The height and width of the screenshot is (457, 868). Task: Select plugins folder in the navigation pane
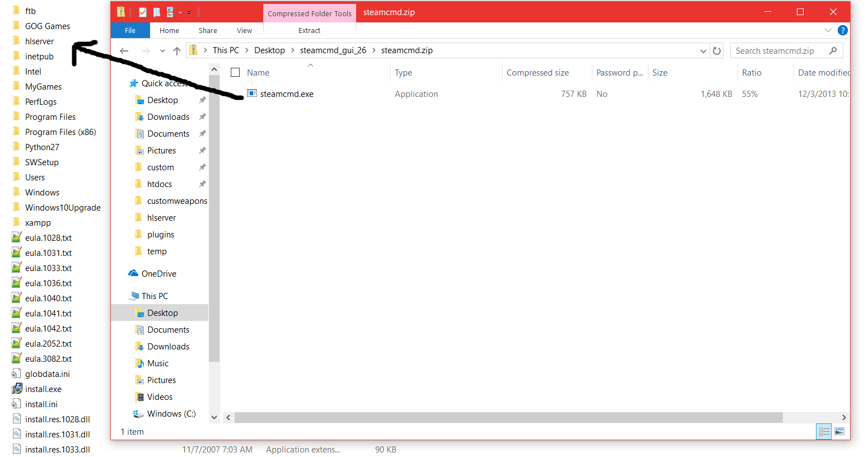point(161,234)
